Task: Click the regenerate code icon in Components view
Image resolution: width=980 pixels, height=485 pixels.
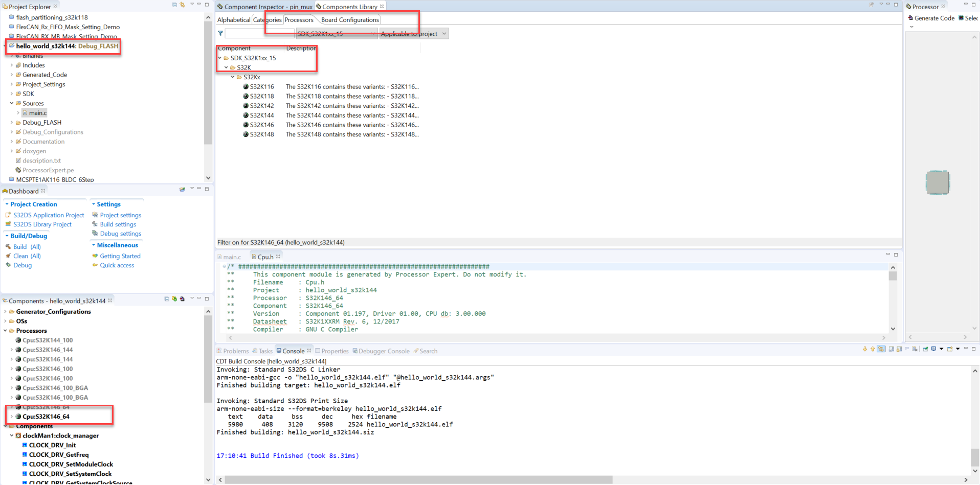Action: click(174, 300)
